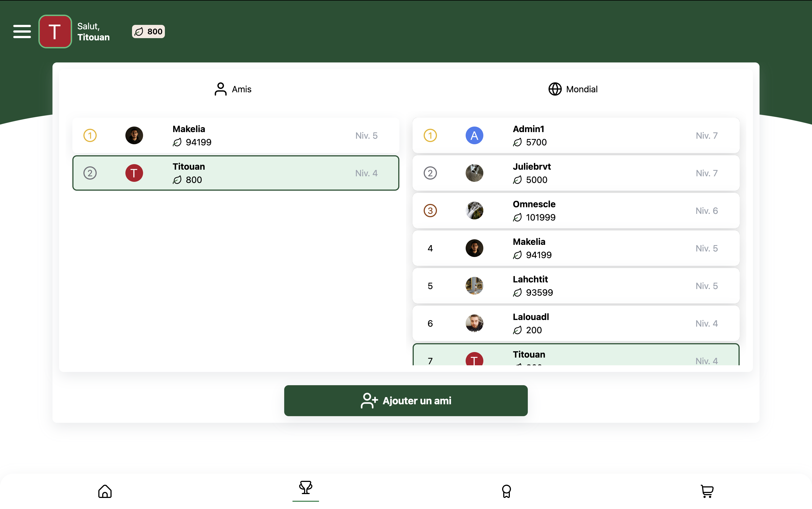Screen dimensions: 812x509
Task: Click the person icon next to Amis
Action: pyautogui.click(x=220, y=89)
